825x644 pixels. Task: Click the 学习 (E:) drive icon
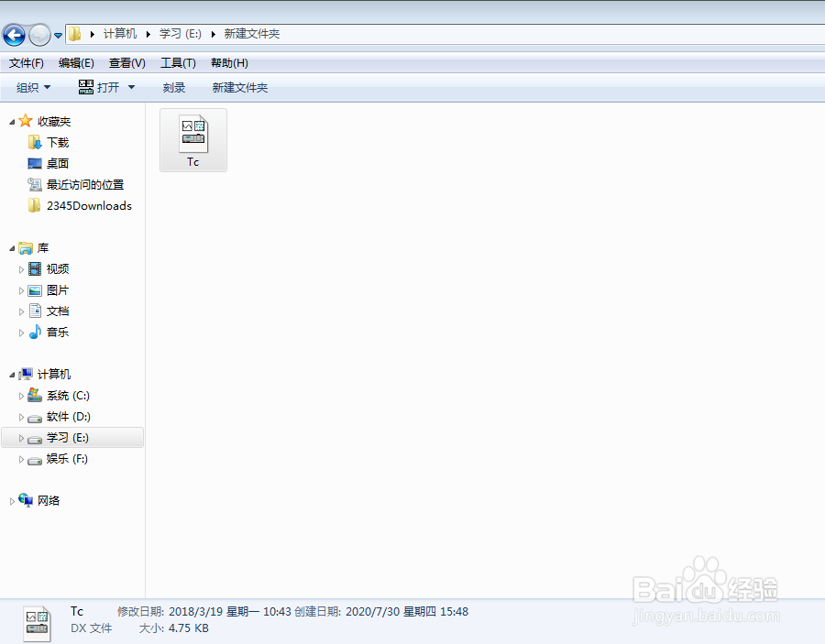(x=35, y=439)
